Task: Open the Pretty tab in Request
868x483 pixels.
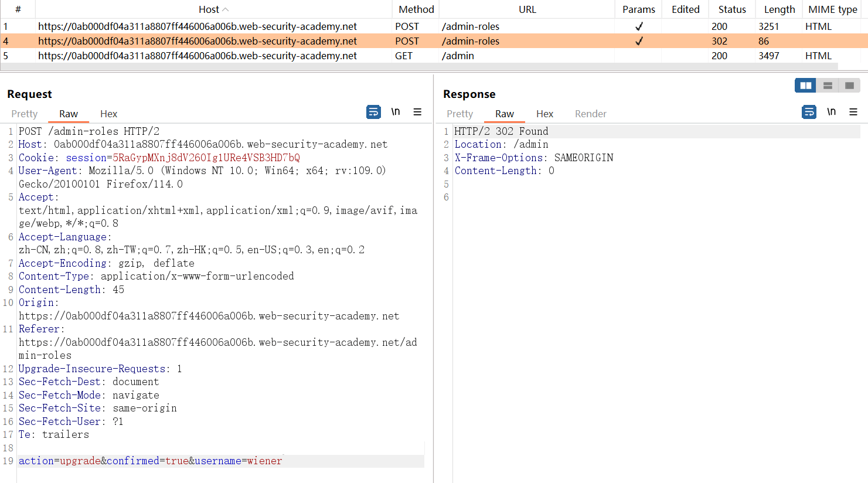Action: click(x=25, y=114)
